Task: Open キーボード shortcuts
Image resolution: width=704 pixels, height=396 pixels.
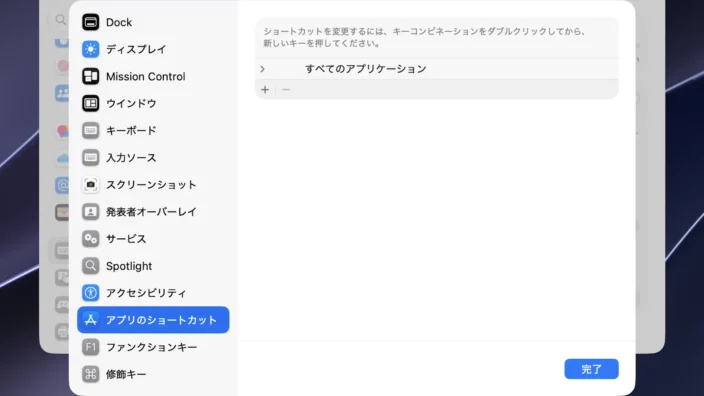Action: coord(153,131)
